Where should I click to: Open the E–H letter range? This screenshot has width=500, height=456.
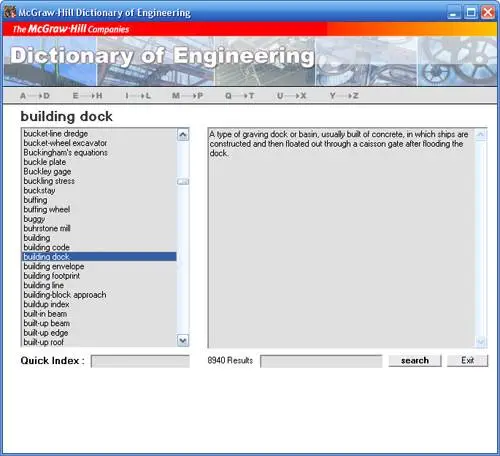click(88, 96)
